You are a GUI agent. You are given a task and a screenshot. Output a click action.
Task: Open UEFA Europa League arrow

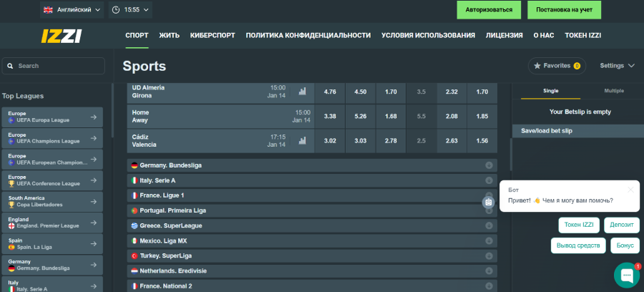(x=94, y=117)
